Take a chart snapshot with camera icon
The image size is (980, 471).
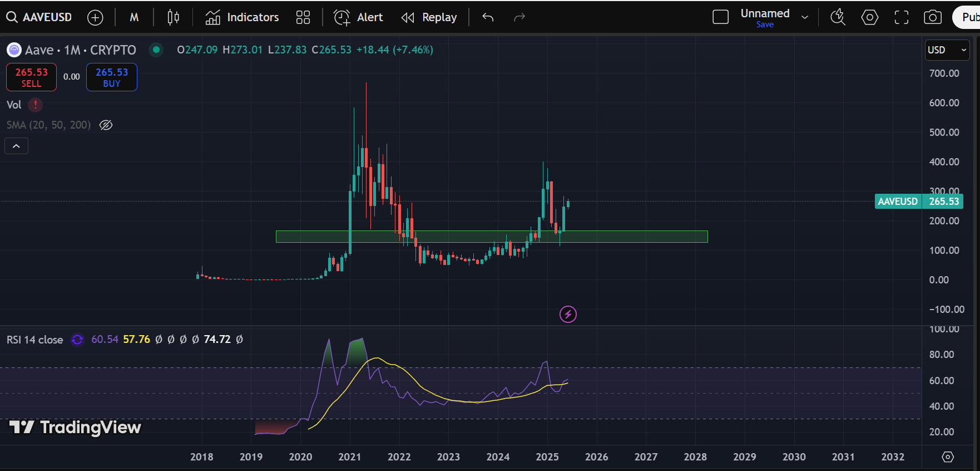point(933,17)
